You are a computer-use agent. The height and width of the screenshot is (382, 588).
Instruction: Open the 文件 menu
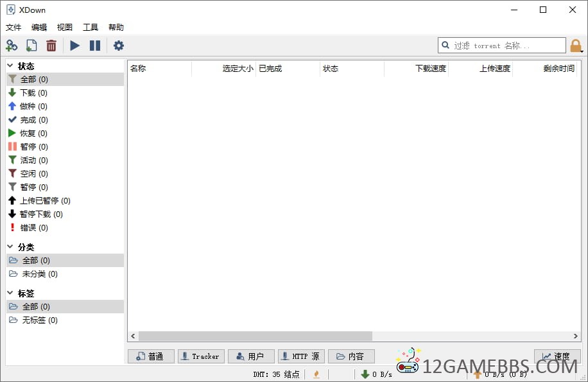click(13, 28)
